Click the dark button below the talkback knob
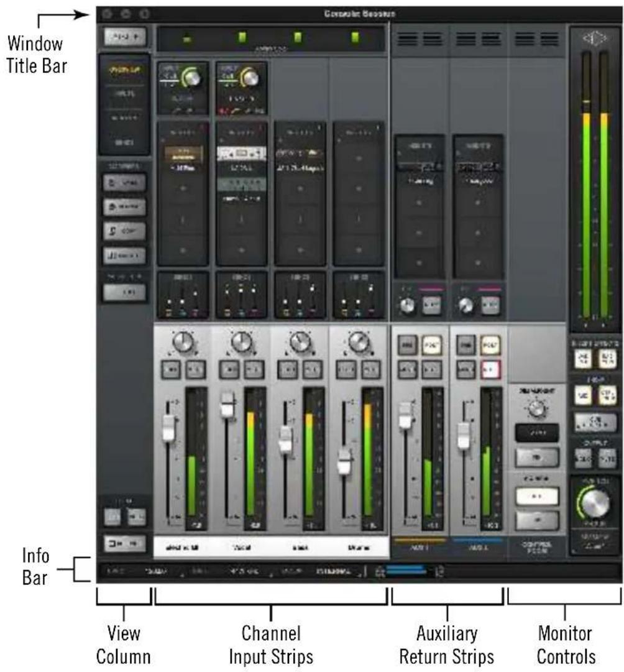 [537, 433]
